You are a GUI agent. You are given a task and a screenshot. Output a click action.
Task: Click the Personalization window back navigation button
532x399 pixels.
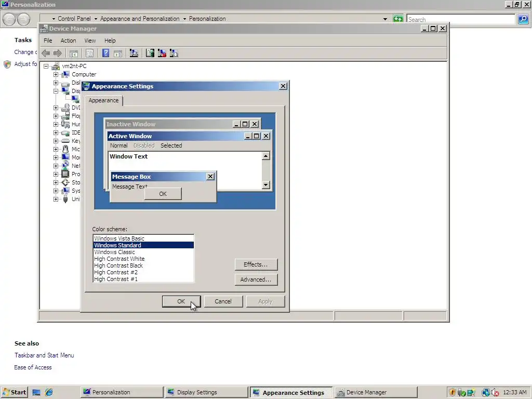tap(9, 19)
